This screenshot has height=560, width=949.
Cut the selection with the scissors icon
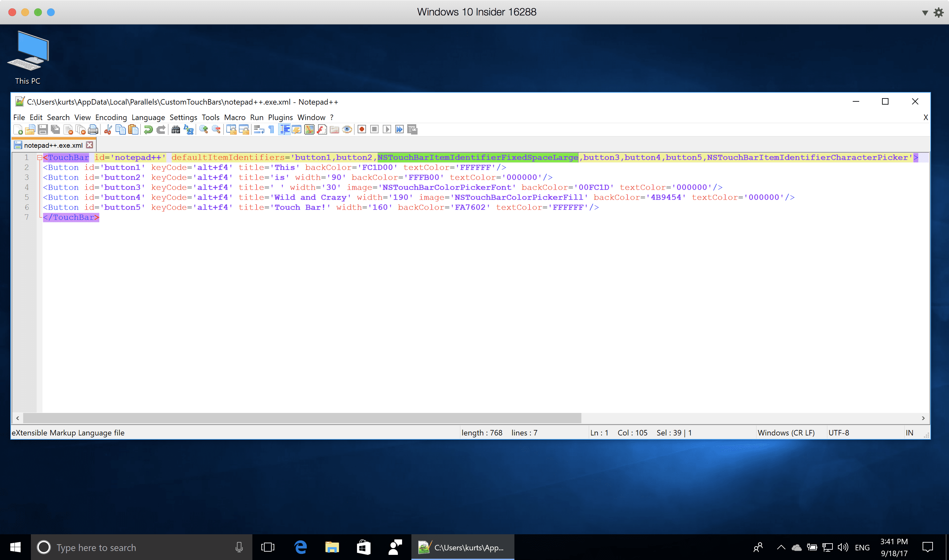tap(108, 129)
